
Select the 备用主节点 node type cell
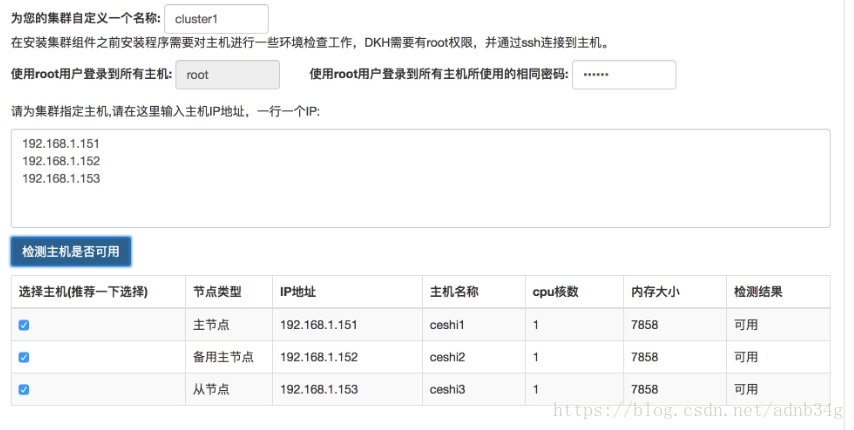pyautogui.click(x=223, y=357)
